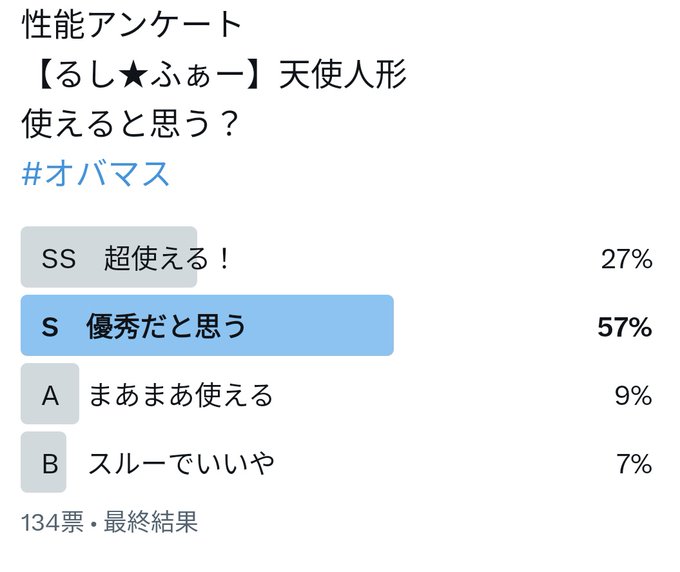
Task: Click the 最終結果 final results label
Action: click(x=151, y=522)
